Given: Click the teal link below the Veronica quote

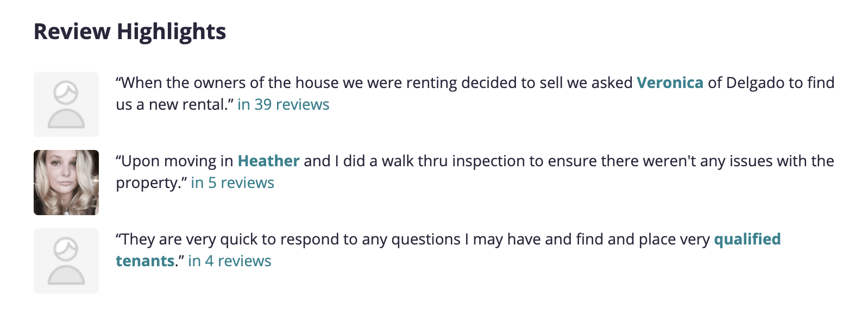Looking at the screenshot, I should click(x=283, y=104).
